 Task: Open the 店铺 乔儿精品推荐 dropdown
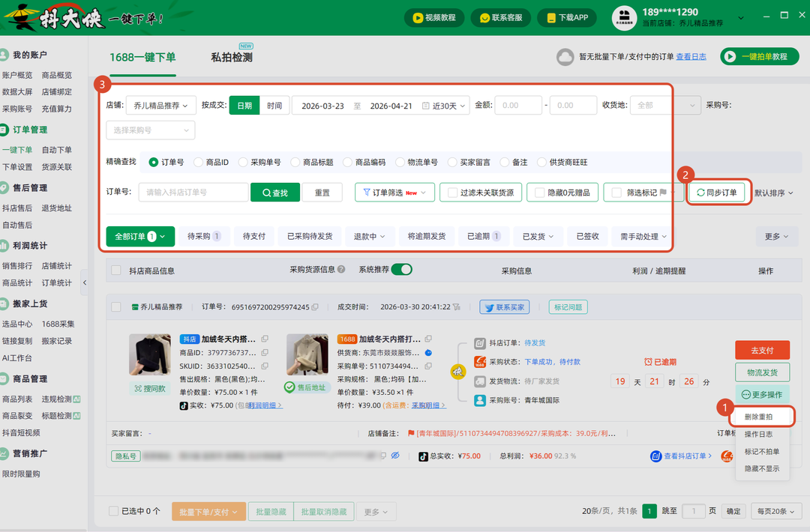pos(160,105)
